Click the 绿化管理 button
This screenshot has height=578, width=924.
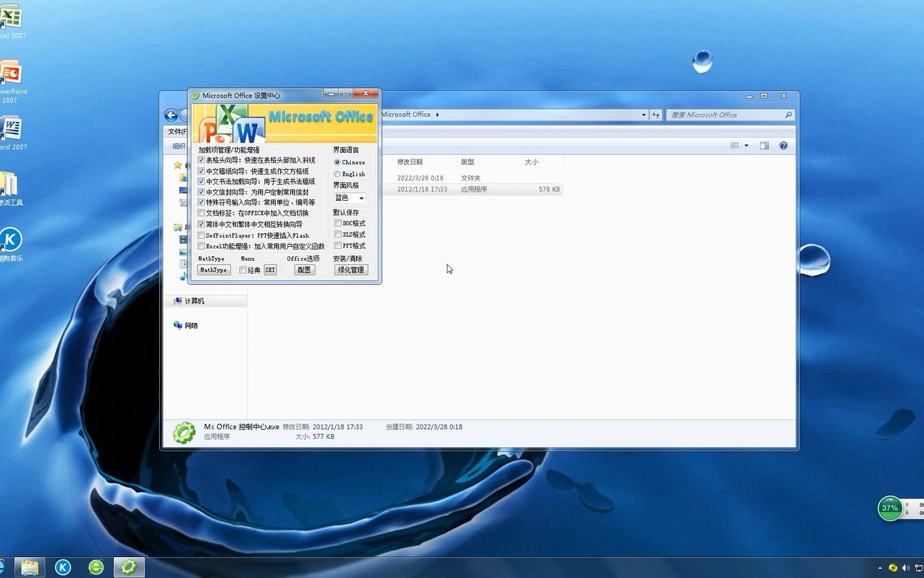tap(351, 270)
